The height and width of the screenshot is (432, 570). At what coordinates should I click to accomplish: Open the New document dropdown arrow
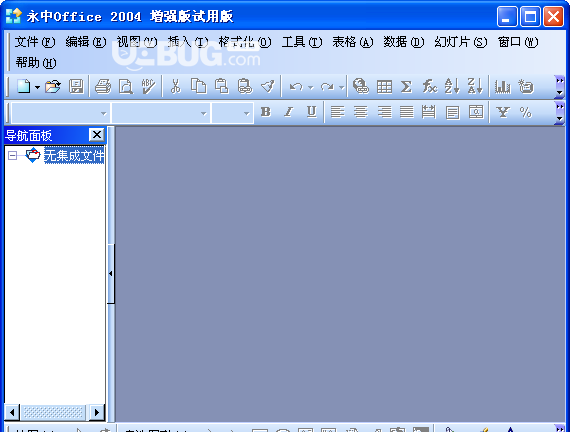(37, 87)
